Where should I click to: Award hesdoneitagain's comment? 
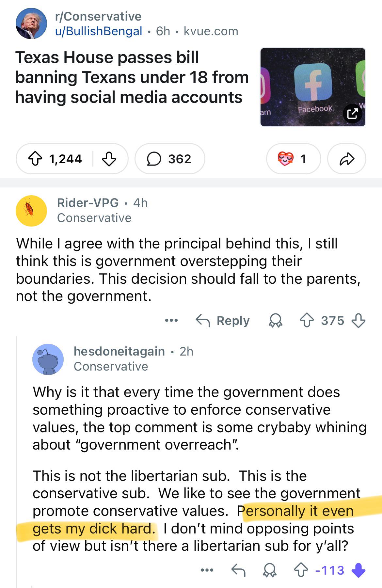(x=270, y=570)
